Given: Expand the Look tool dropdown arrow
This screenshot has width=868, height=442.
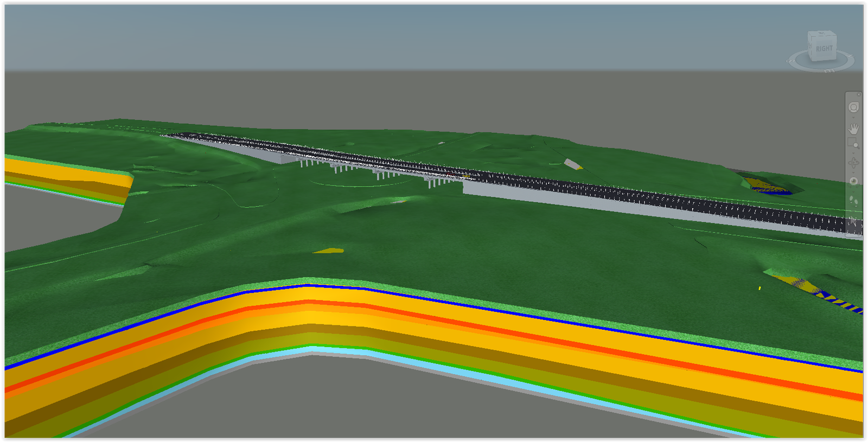Looking at the screenshot, I should point(853,190).
